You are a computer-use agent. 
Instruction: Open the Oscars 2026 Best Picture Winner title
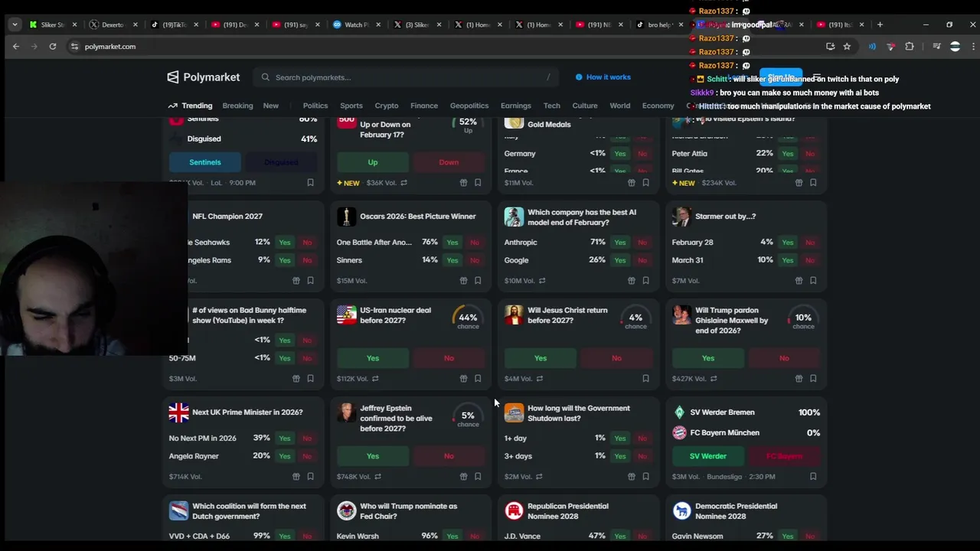pyautogui.click(x=418, y=217)
